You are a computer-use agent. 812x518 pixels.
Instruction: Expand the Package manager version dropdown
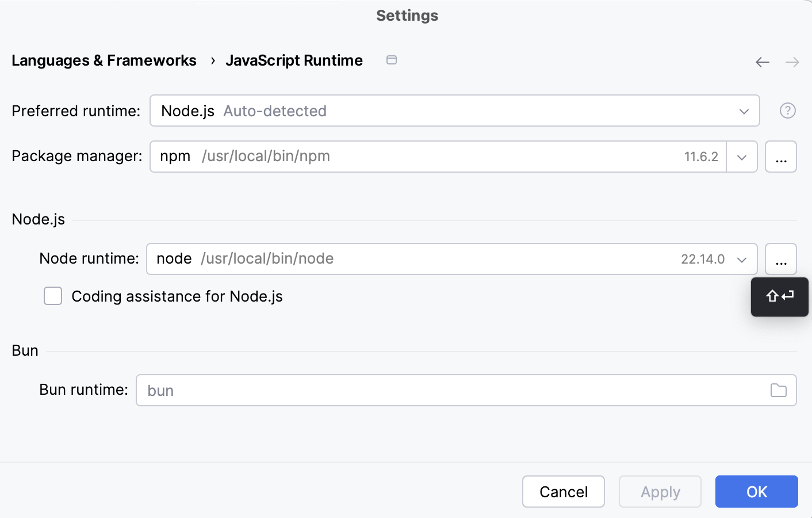click(x=742, y=157)
